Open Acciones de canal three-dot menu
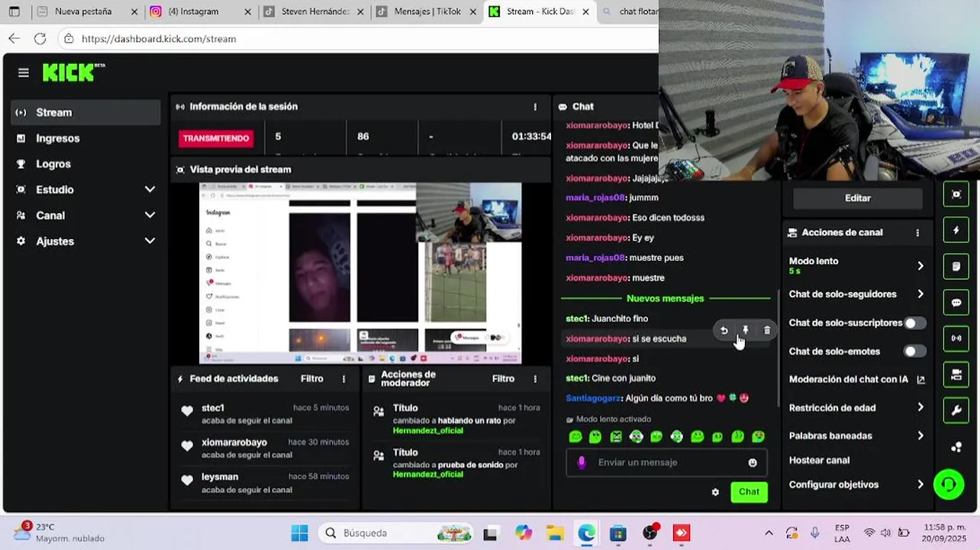The image size is (980, 550). 917,233
